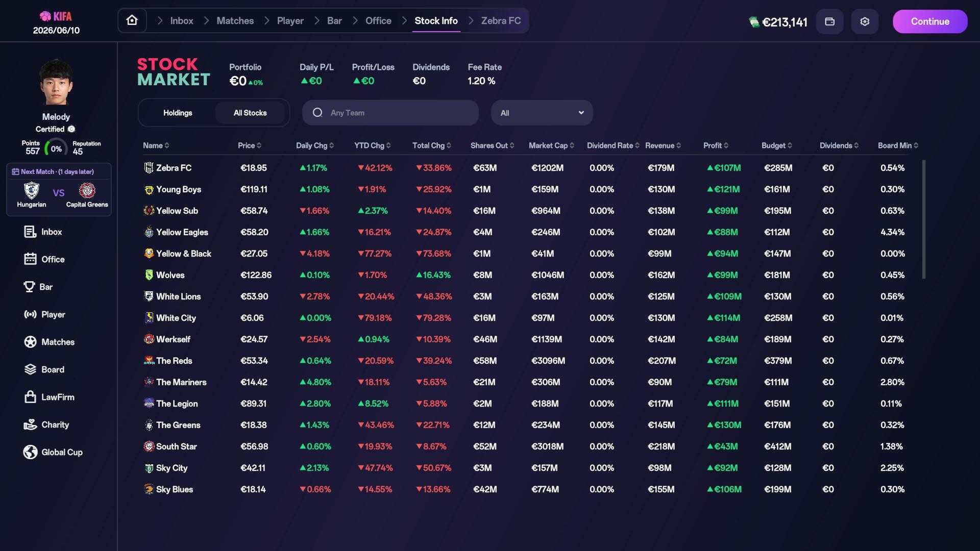Open Bar from the sidebar
Image resolution: width=980 pixels, height=551 pixels.
click(x=38, y=287)
